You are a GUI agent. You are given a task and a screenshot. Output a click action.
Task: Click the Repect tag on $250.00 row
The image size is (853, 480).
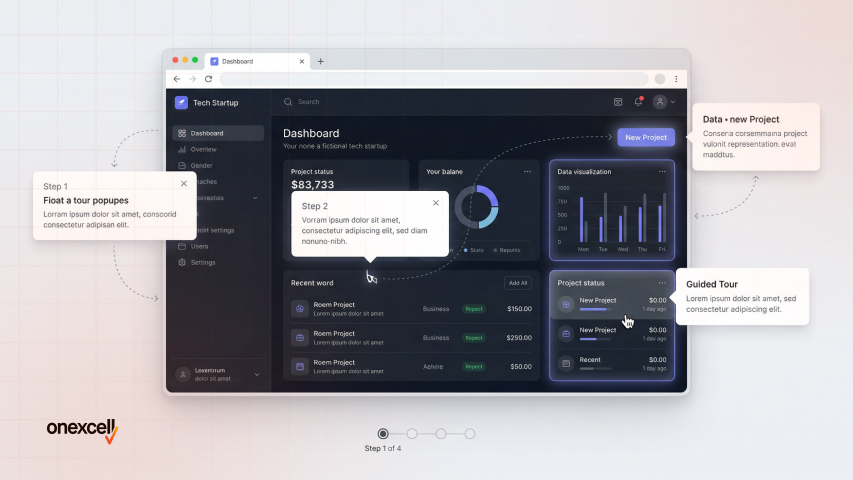(474, 337)
